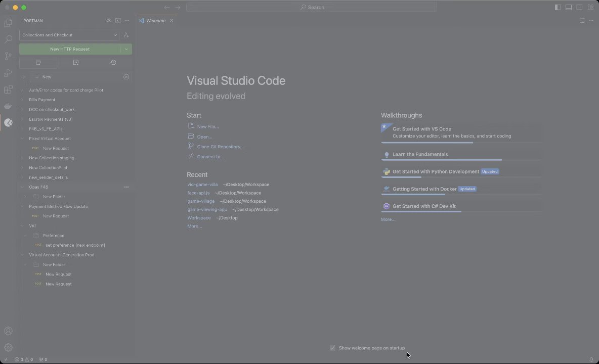Screen dimensions: 599x364
Task: Collapse the Fixed Virtual Account collection
Action: [22, 139]
